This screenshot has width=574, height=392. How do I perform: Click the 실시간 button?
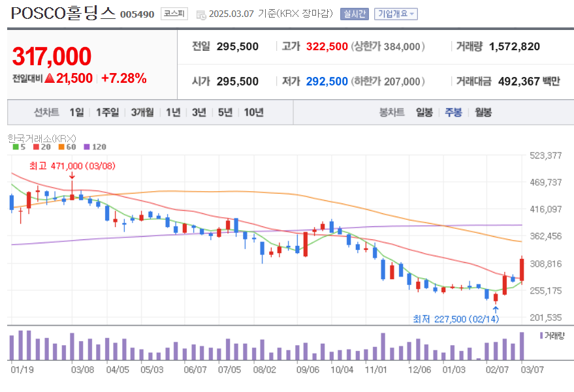[x=354, y=14]
